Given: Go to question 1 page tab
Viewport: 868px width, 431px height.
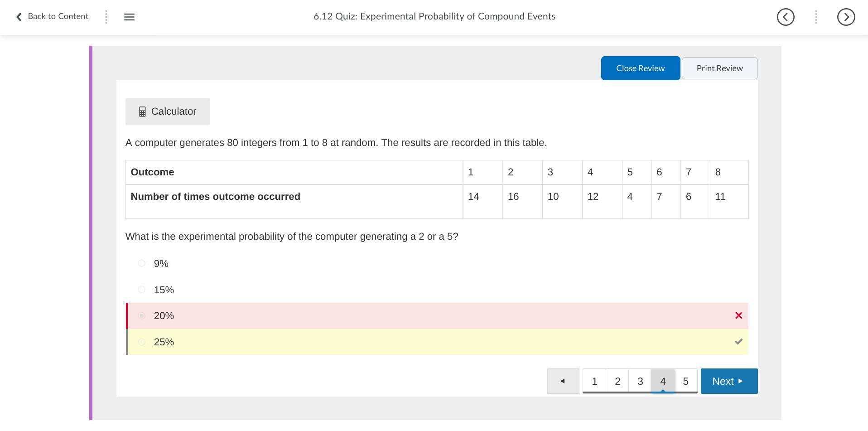Looking at the screenshot, I should [594, 381].
